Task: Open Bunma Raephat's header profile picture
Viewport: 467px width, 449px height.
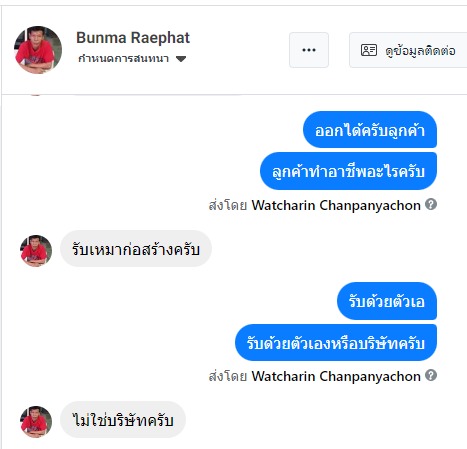Action: [38, 50]
